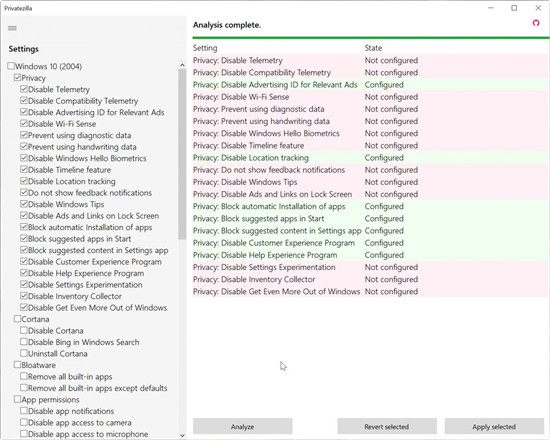Click the Apply selected button

[x=494, y=427]
